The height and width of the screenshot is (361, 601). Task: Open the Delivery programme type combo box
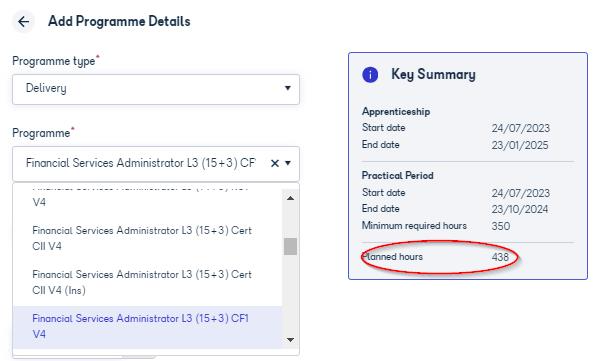pyautogui.click(x=156, y=89)
